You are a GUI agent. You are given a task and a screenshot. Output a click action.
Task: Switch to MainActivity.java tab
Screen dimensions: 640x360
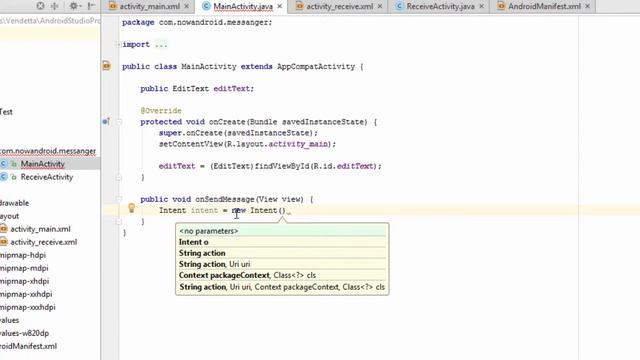(242, 6)
